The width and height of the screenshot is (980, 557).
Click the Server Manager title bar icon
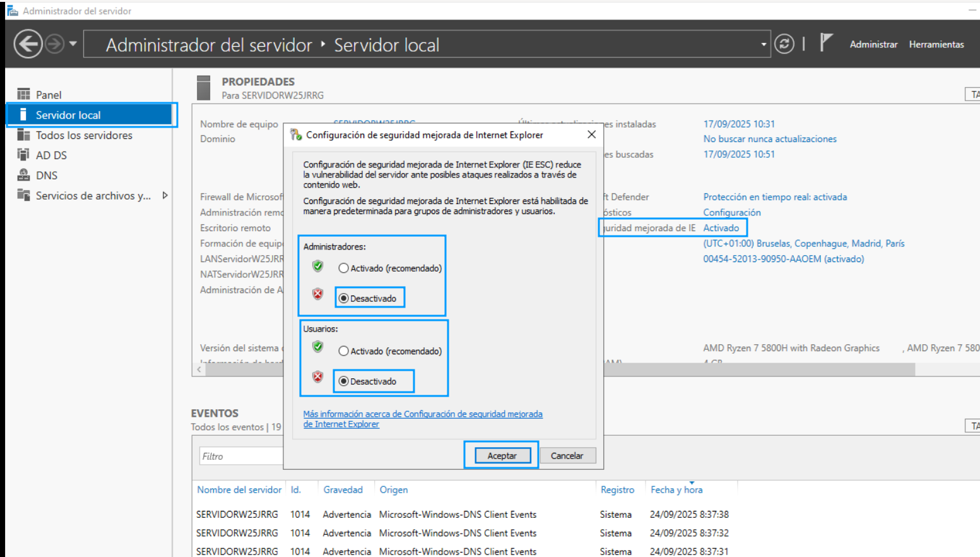pyautogui.click(x=12, y=11)
